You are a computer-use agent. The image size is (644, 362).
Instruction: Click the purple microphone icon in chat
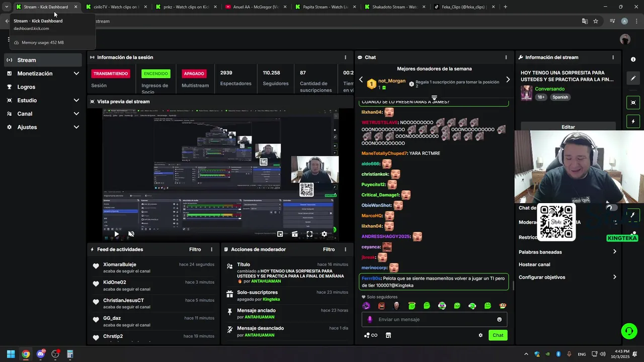(370, 319)
